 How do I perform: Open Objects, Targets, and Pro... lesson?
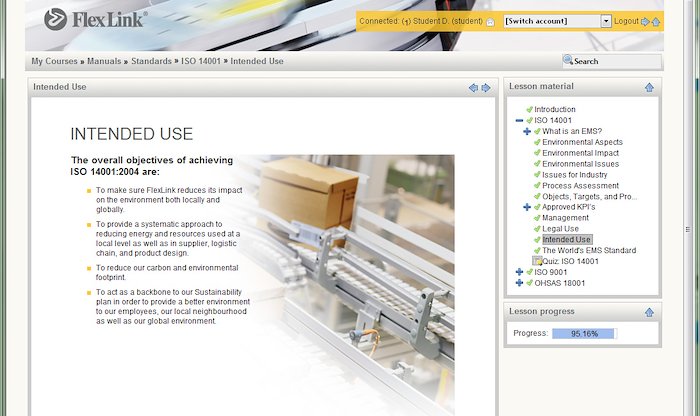pos(589,196)
